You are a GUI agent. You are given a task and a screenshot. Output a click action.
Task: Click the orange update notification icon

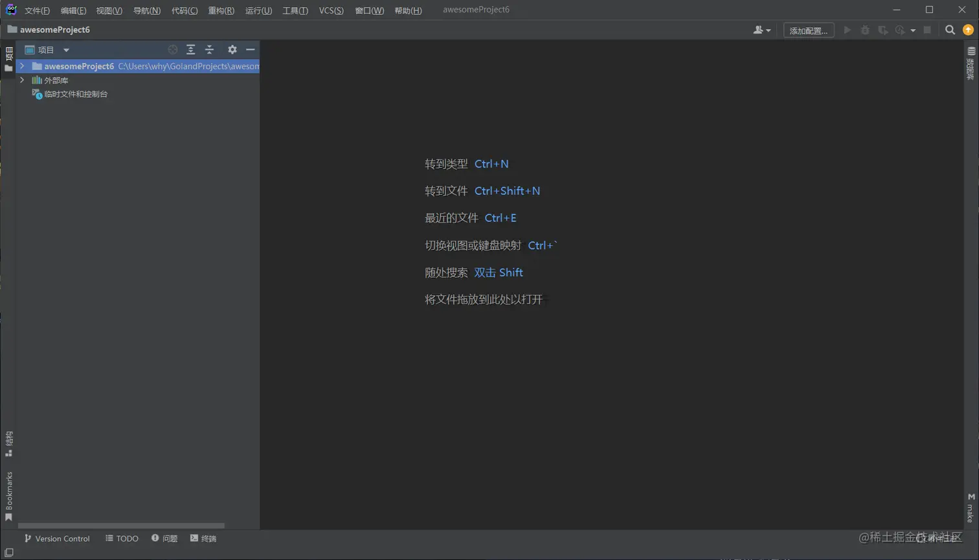pos(968,30)
